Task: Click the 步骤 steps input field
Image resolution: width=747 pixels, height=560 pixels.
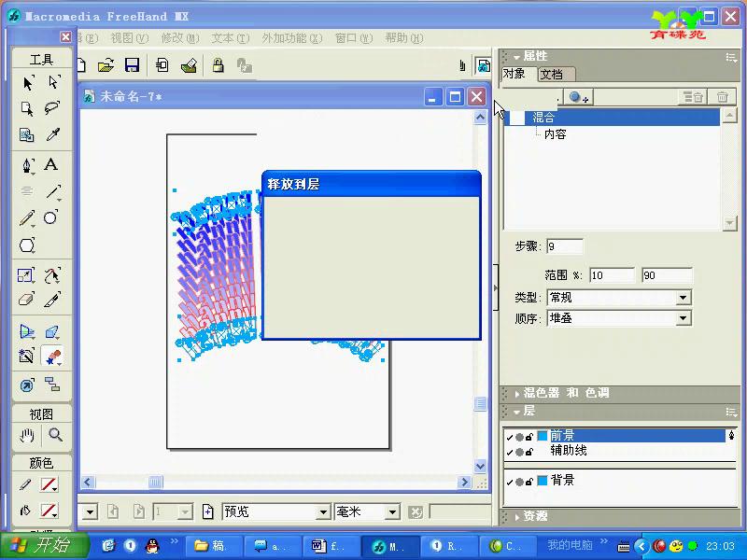Action: click(x=565, y=246)
